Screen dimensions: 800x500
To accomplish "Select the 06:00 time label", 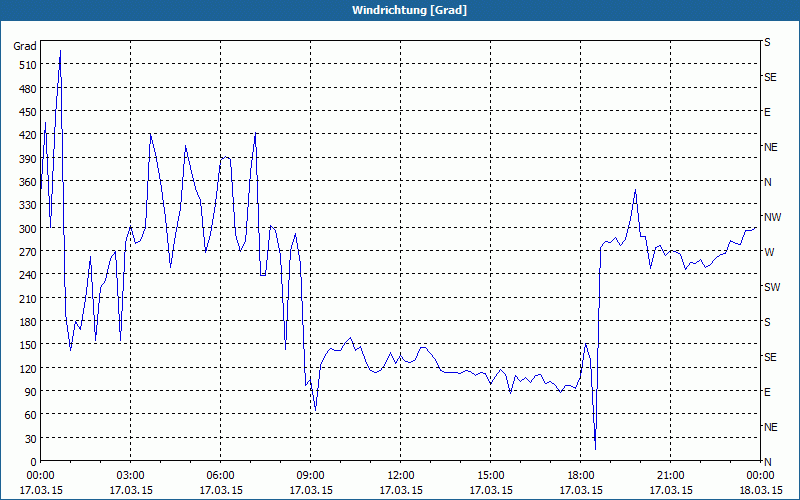I will coord(220,476).
